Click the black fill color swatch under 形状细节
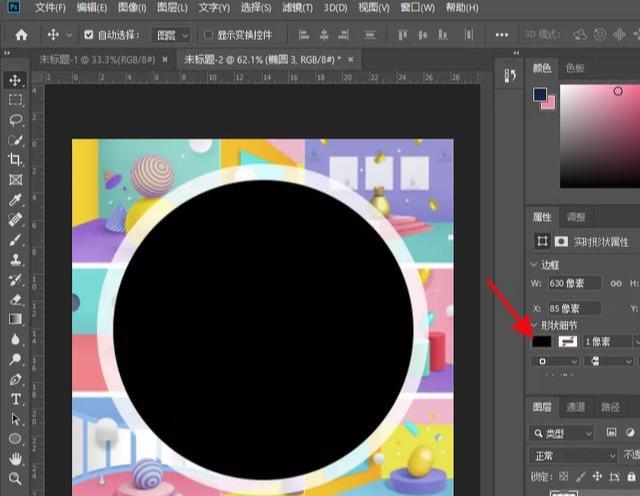 (542, 341)
